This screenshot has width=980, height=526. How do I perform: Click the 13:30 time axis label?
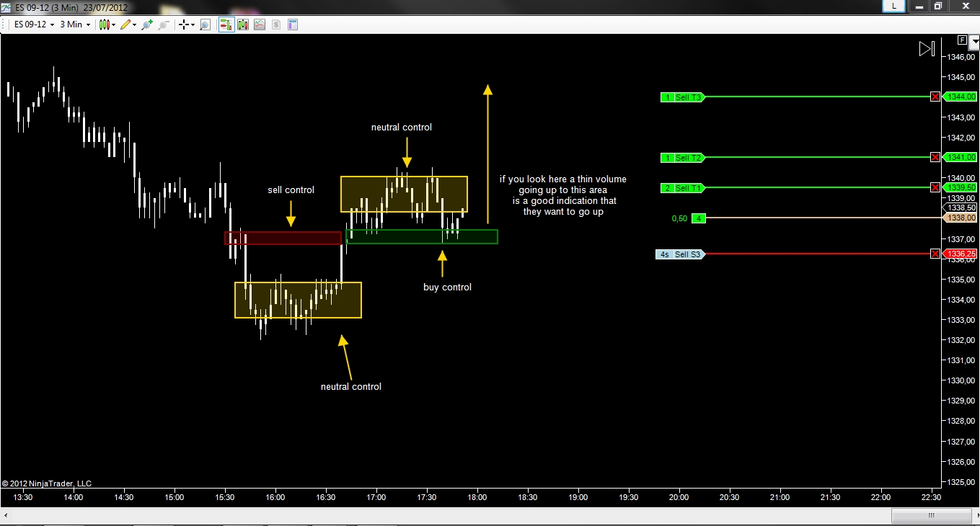click(23, 497)
